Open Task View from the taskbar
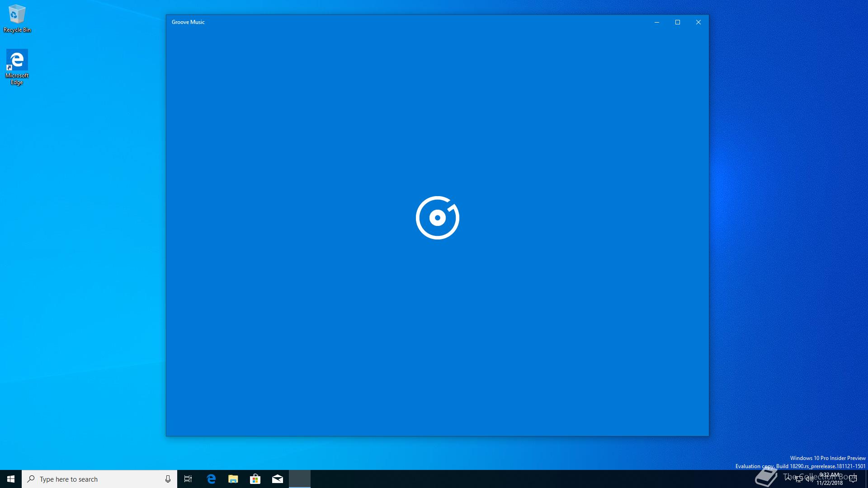This screenshot has height=488, width=868. pos(188,479)
